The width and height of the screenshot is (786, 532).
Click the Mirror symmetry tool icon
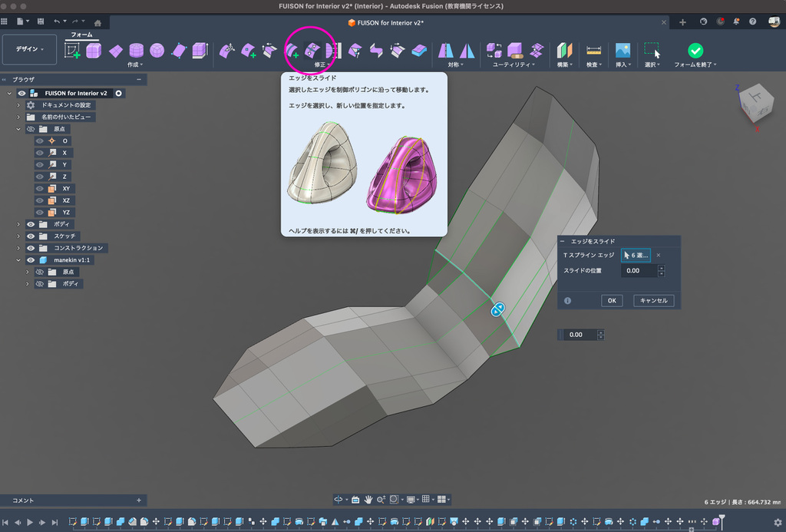(446, 51)
